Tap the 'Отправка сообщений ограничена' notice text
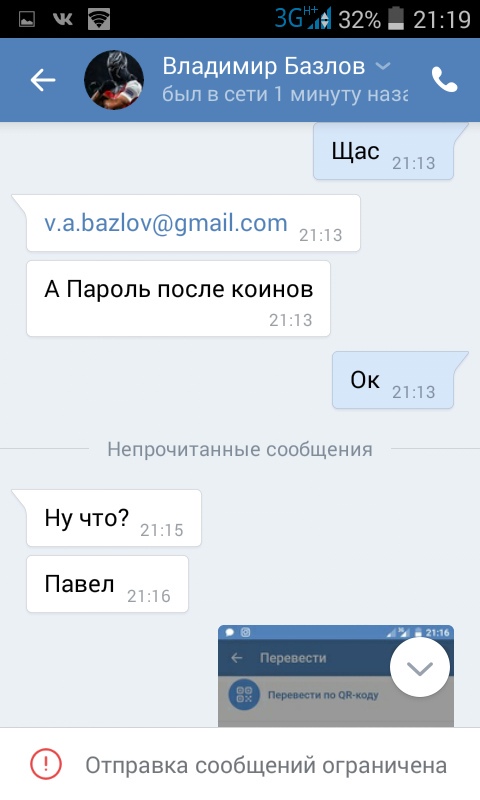 (x=266, y=765)
